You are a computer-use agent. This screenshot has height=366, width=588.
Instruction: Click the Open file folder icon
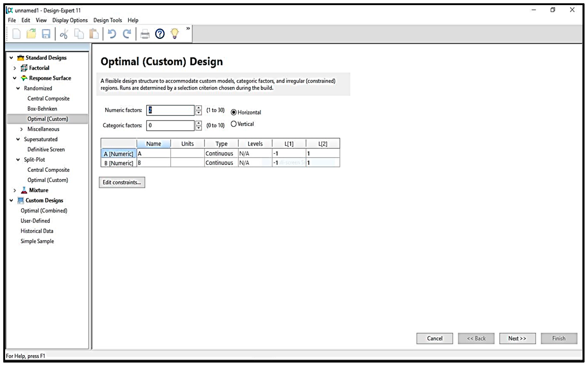31,34
